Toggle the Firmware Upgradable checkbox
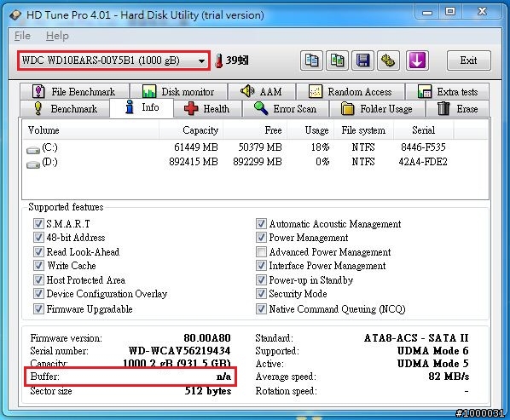510x420 pixels. click(38, 308)
